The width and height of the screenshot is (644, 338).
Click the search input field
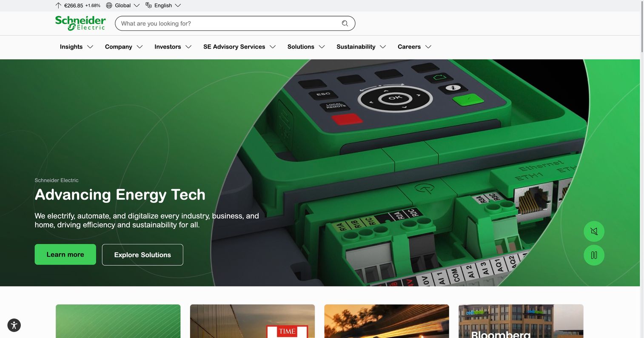click(x=230, y=23)
